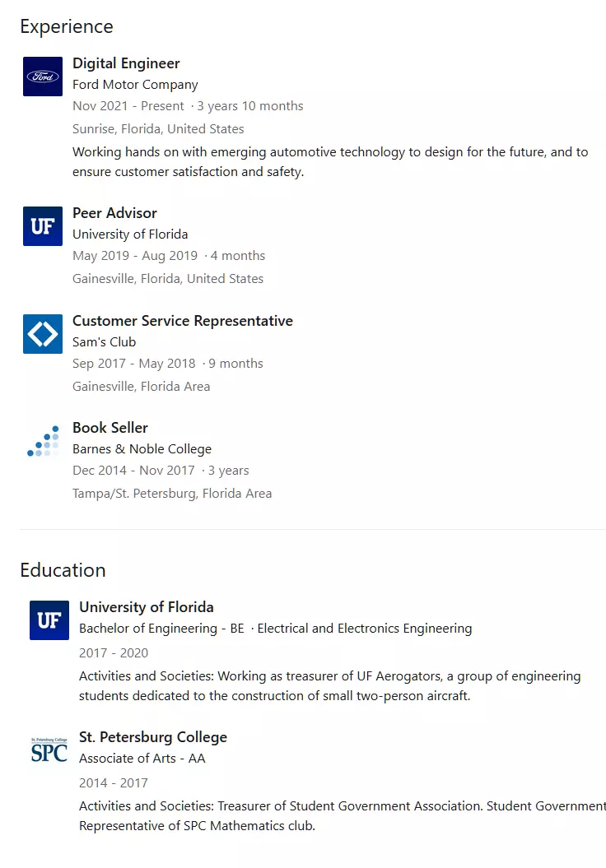The height and width of the screenshot is (868, 606).
Task: Click the Sam's Club company name
Action: [104, 342]
